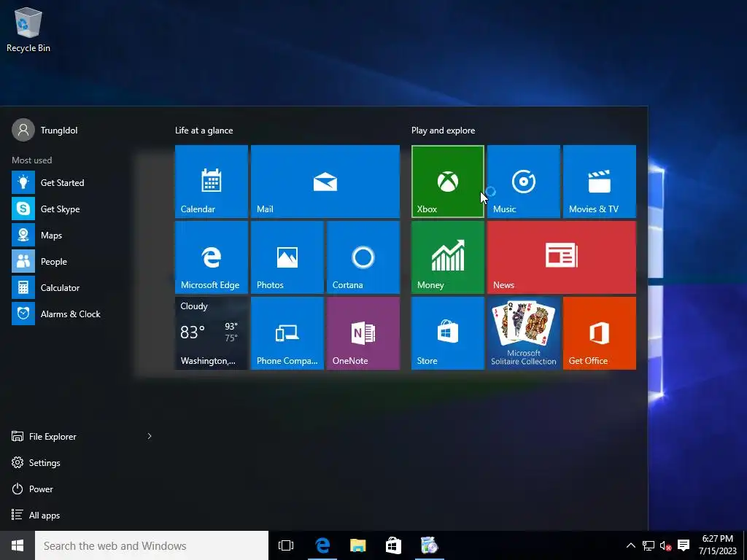Expand File Explorer jump list arrow
747x560 pixels.
[x=149, y=436]
